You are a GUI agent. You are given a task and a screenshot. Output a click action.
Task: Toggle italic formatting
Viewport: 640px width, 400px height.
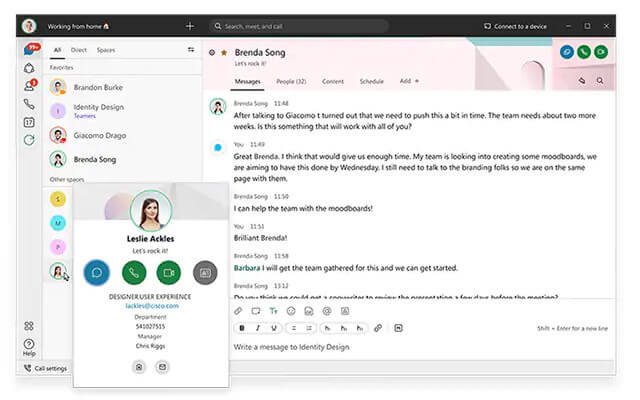point(258,328)
